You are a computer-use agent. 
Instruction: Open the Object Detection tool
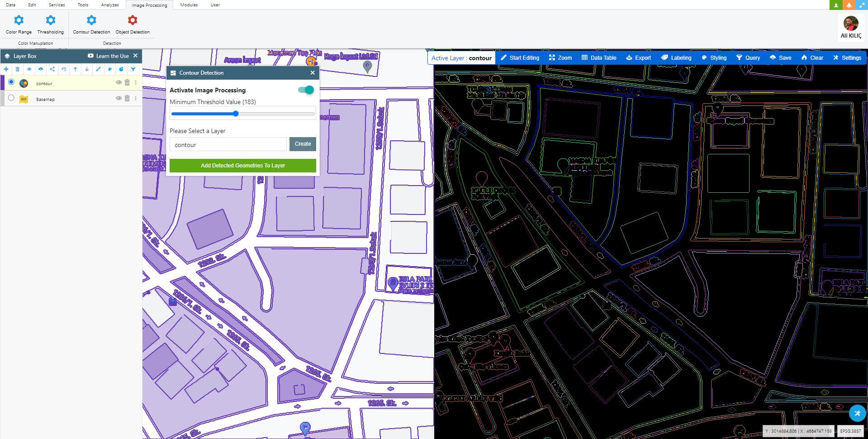pyautogui.click(x=133, y=24)
